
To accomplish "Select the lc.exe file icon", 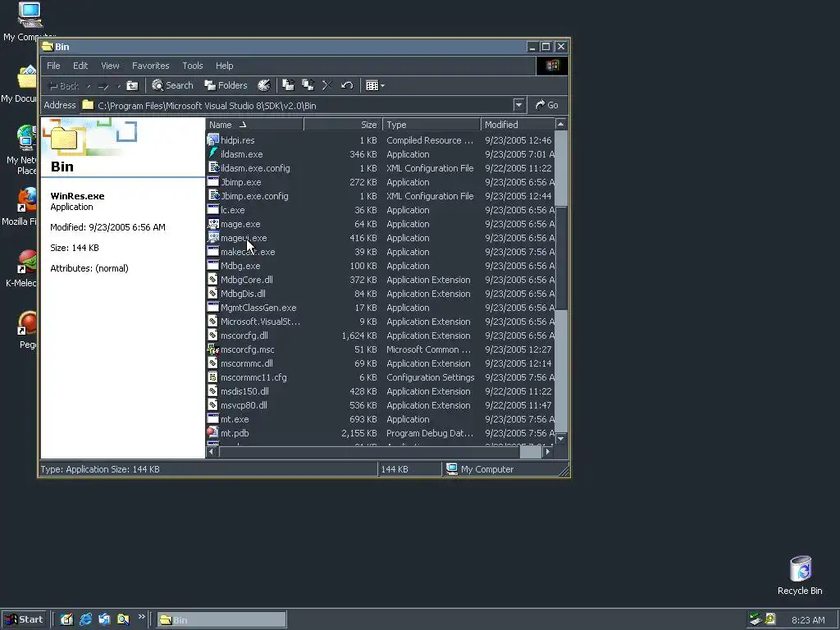I will click(212, 209).
